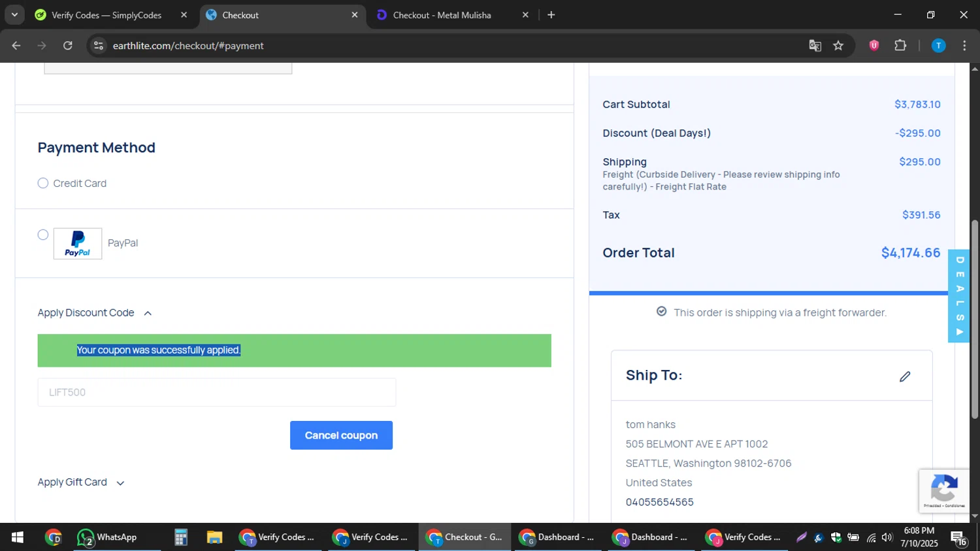Select PayPal payment radio button

(x=43, y=235)
